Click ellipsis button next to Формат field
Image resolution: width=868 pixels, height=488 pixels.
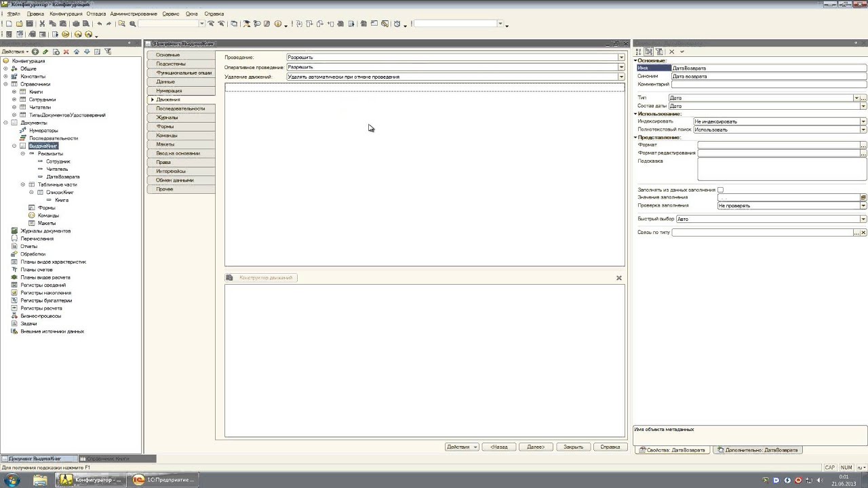click(x=863, y=145)
